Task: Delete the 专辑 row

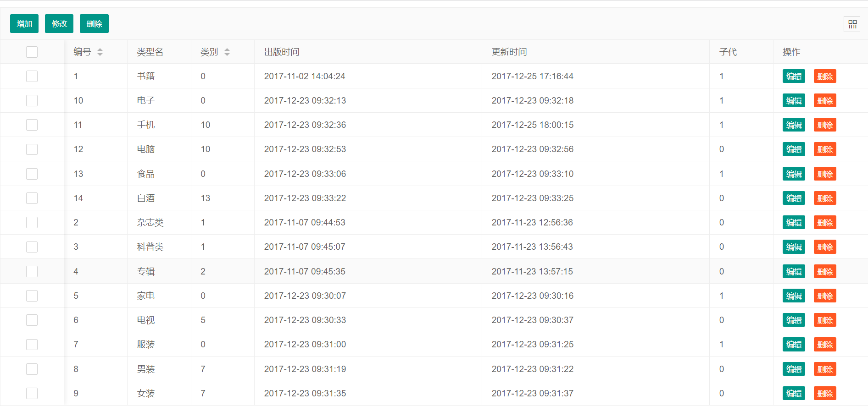Action: [x=825, y=271]
